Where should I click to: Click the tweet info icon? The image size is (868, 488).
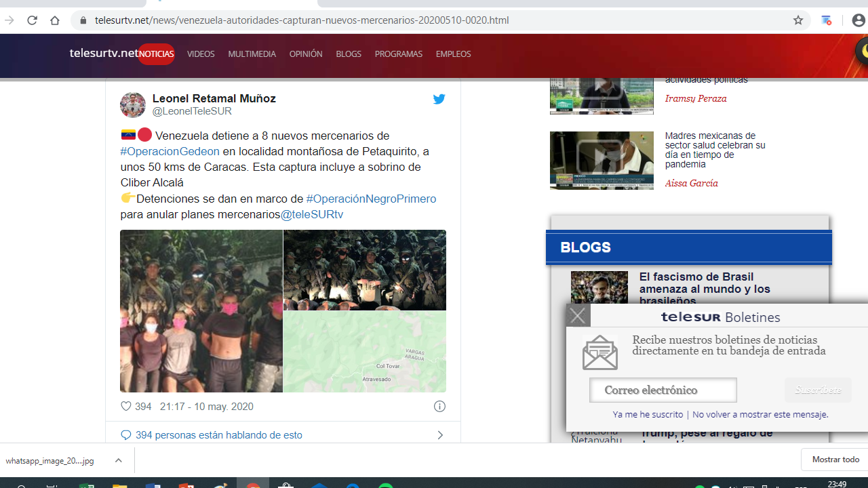[x=439, y=407]
